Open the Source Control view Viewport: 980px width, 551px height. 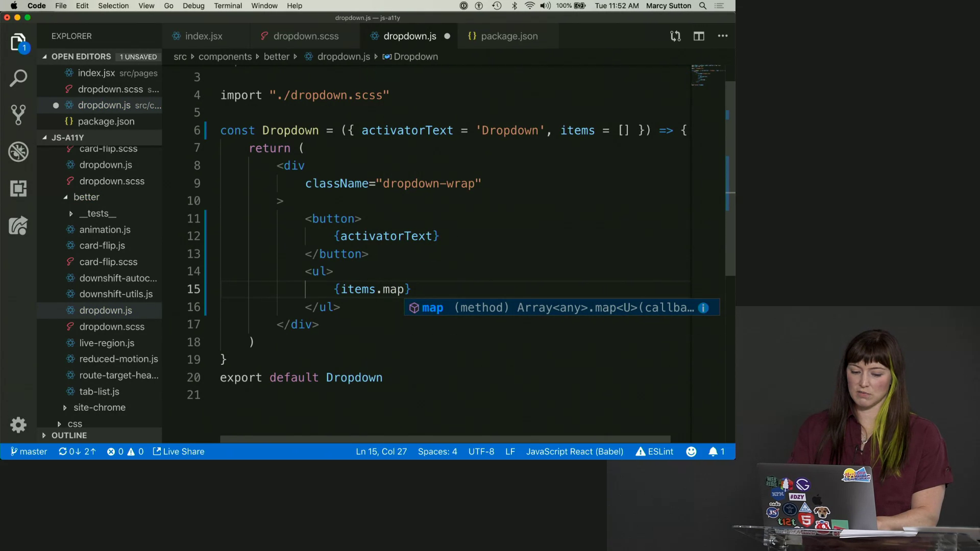click(x=18, y=115)
